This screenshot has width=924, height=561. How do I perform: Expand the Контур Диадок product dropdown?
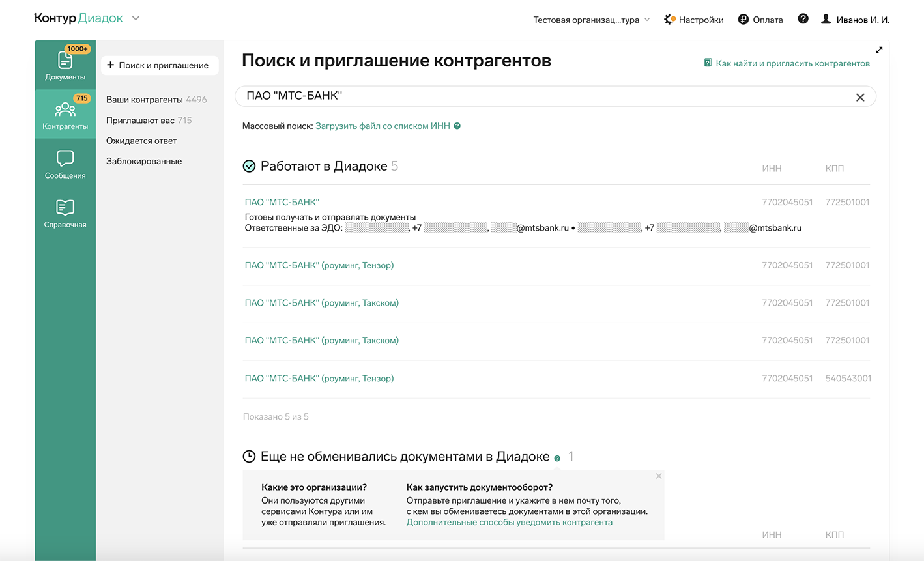(x=136, y=18)
